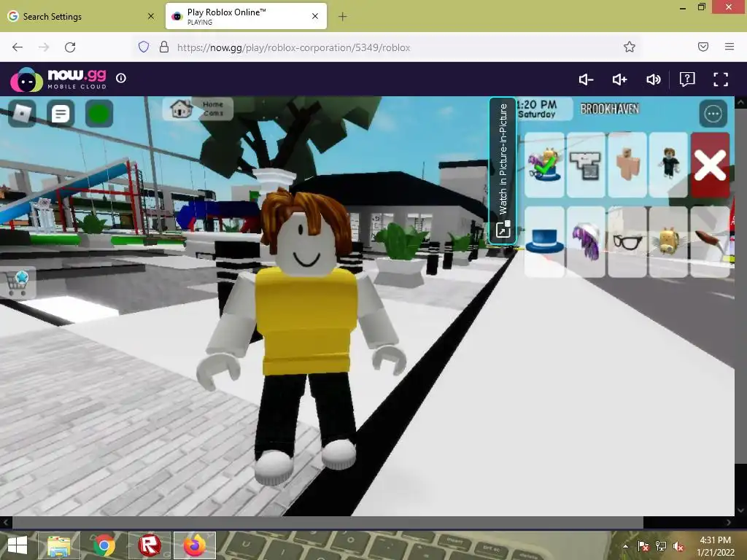Launch Google Chrome from the taskbar
Screen dimensions: 747x560
tap(104, 545)
